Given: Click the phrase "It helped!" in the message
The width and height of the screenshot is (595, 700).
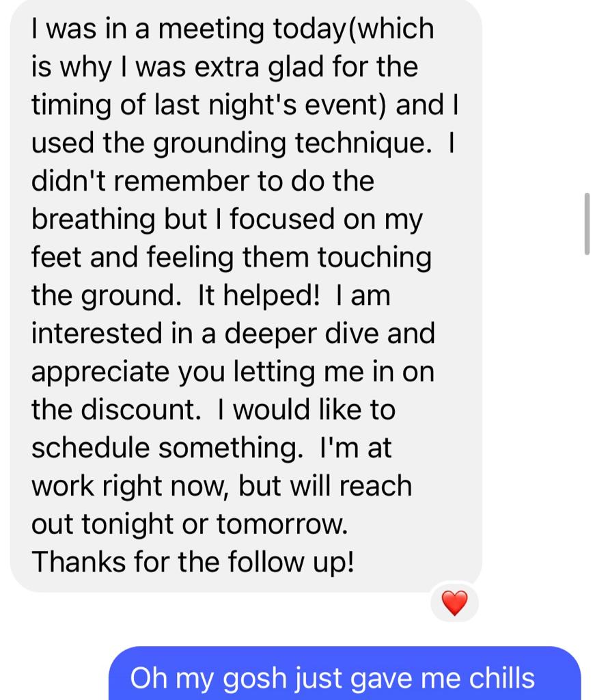Looking at the screenshot, I should [259, 295].
